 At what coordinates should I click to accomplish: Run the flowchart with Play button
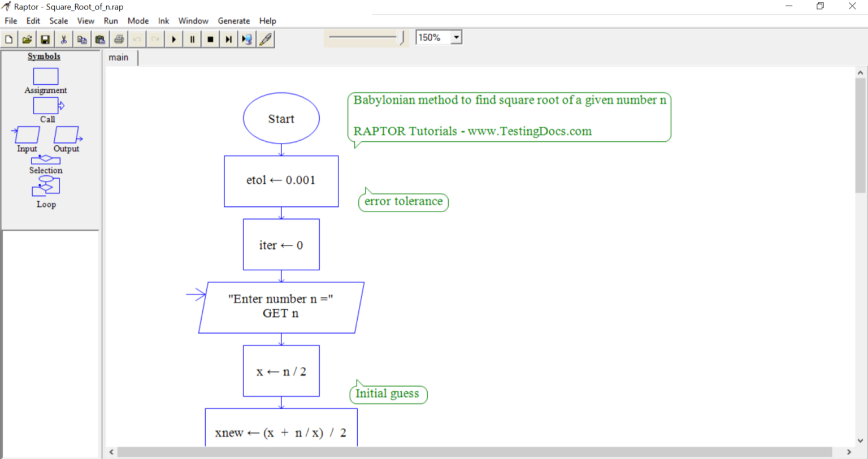pyautogui.click(x=173, y=38)
